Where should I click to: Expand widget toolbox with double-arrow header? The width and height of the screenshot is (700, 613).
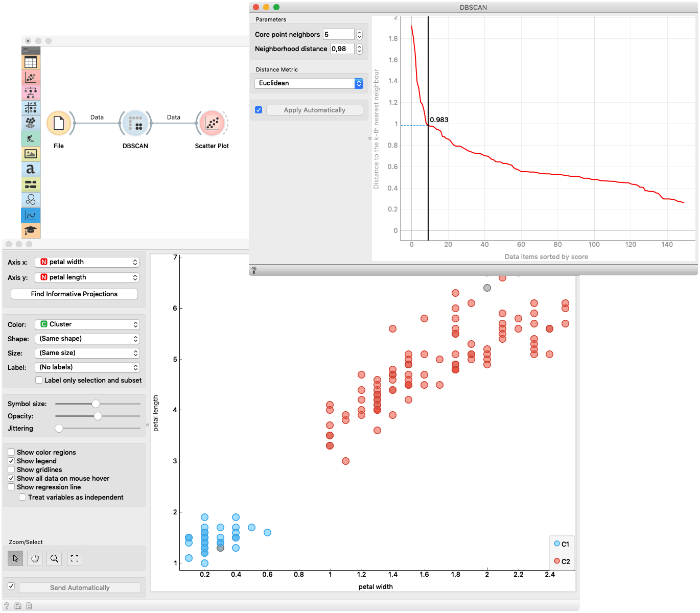[31, 50]
